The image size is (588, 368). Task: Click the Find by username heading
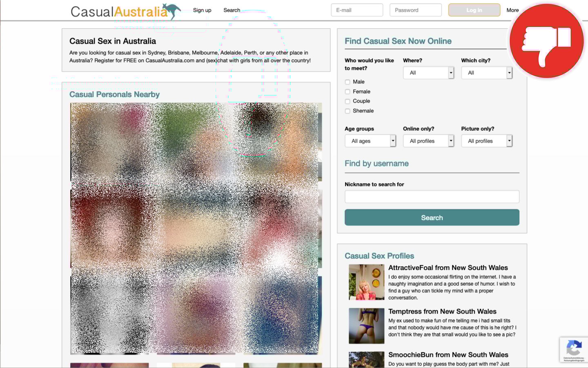click(376, 164)
